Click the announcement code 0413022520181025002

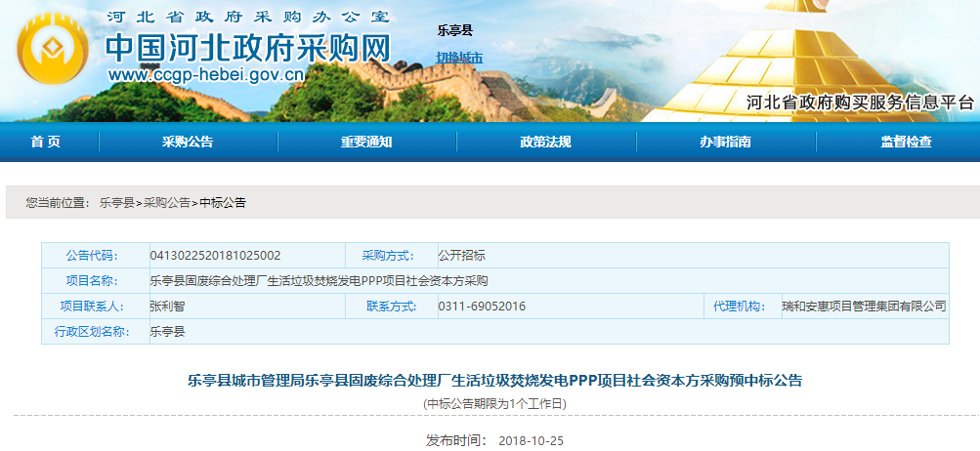coord(215,256)
